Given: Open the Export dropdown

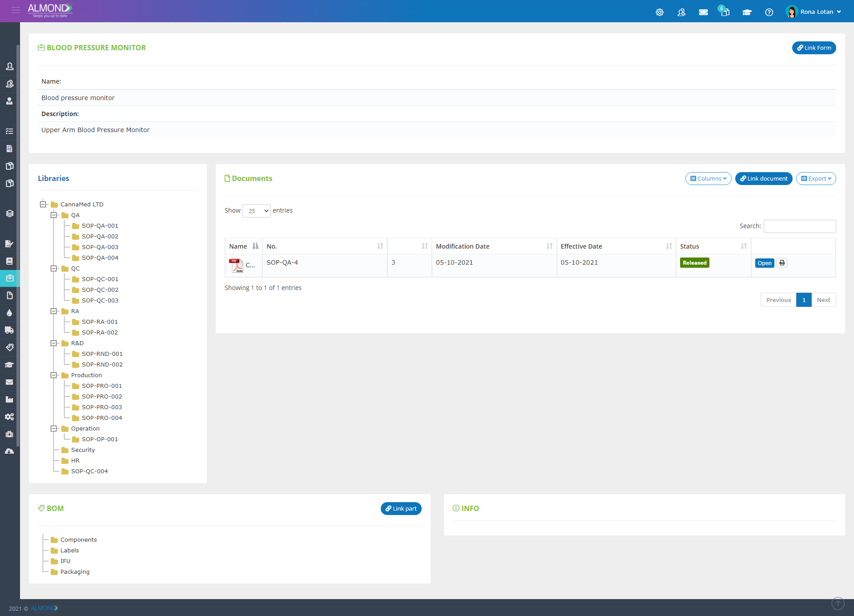Looking at the screenshot, I should 816,178.
